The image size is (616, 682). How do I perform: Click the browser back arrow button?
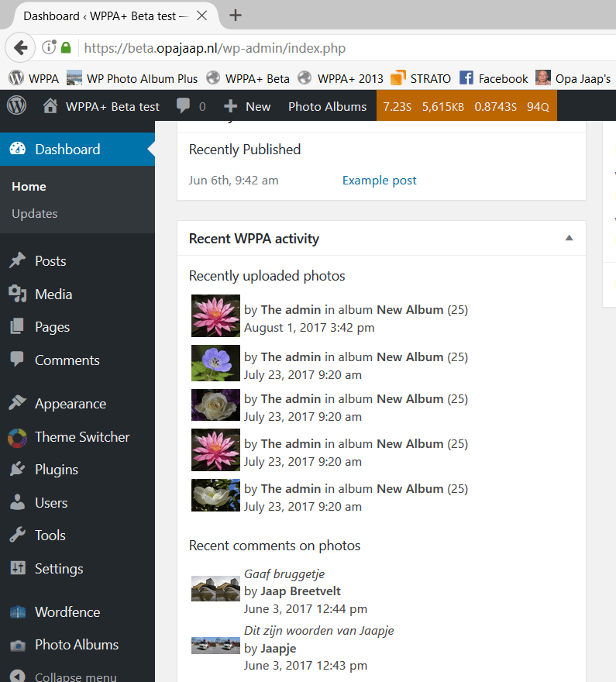point(20,47)
